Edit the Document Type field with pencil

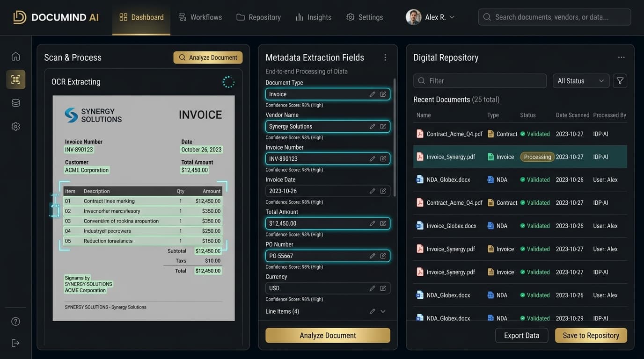pos(373,94)
